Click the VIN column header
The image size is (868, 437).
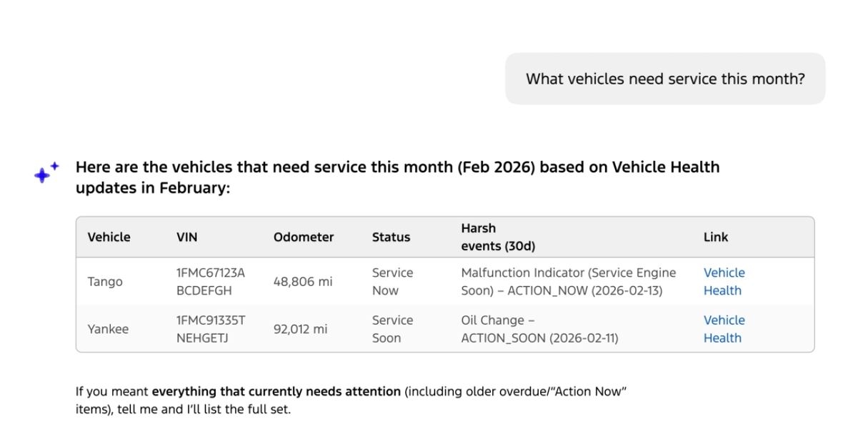tap(186, 237)
